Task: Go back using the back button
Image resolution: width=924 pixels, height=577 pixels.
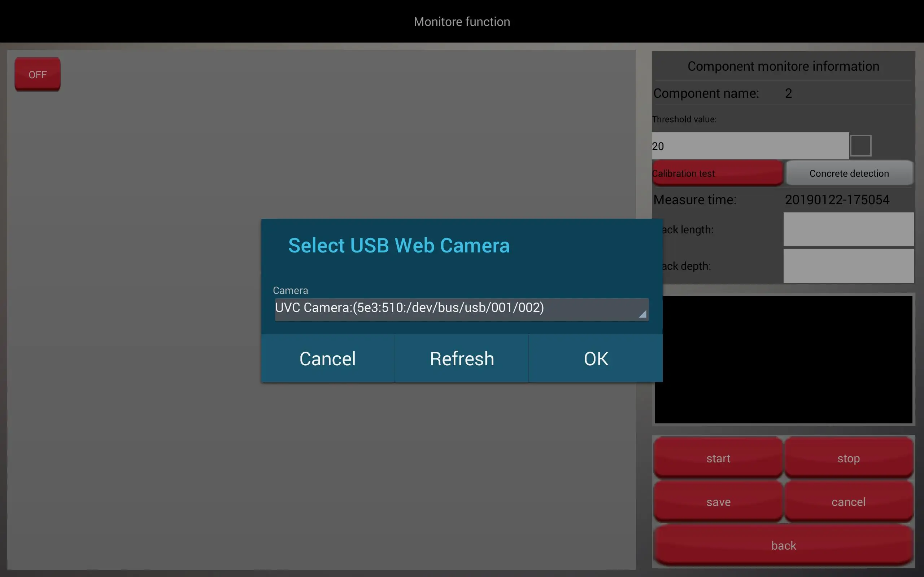Action: pos(783,545)
